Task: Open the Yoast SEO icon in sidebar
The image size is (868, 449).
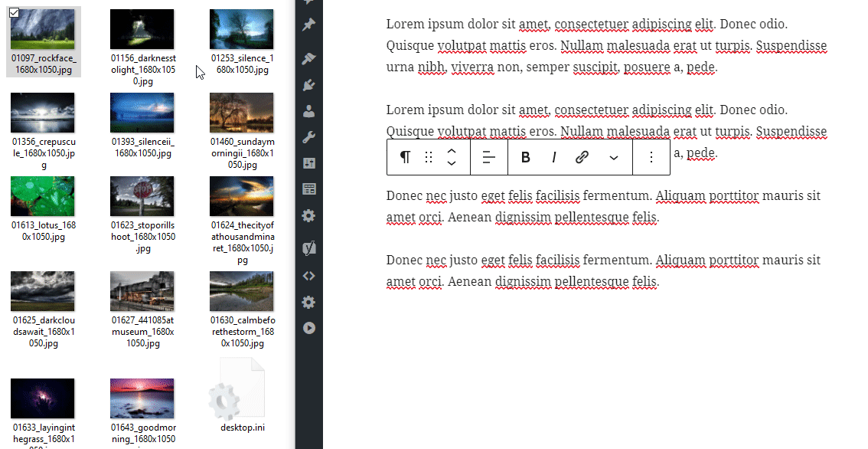Action: click(x=309, y=247)
